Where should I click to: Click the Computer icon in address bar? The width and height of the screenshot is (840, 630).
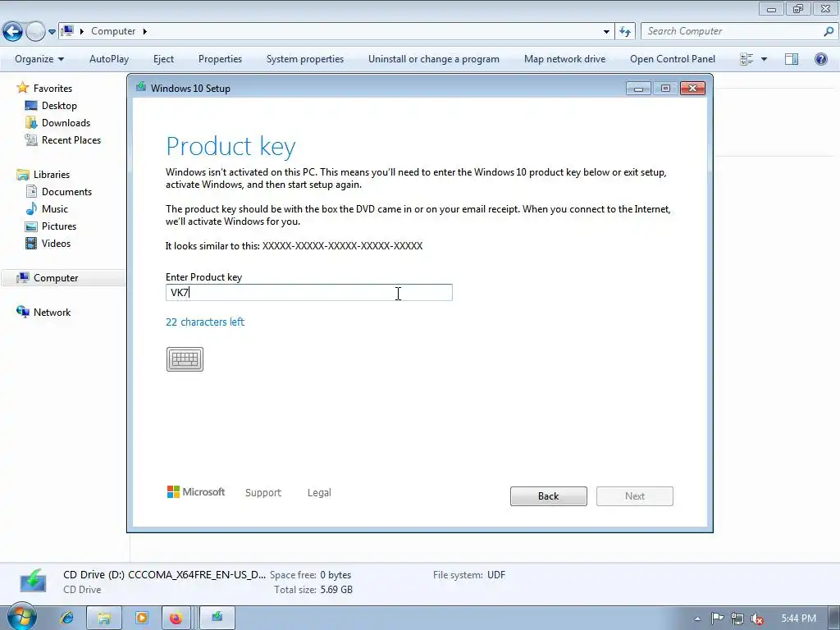[x=67, y=31]
